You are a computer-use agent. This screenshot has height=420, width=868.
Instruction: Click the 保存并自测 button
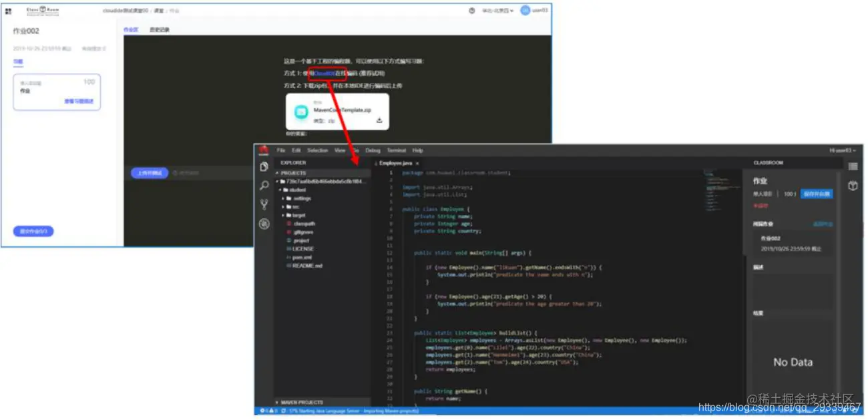tap(817, 194)
